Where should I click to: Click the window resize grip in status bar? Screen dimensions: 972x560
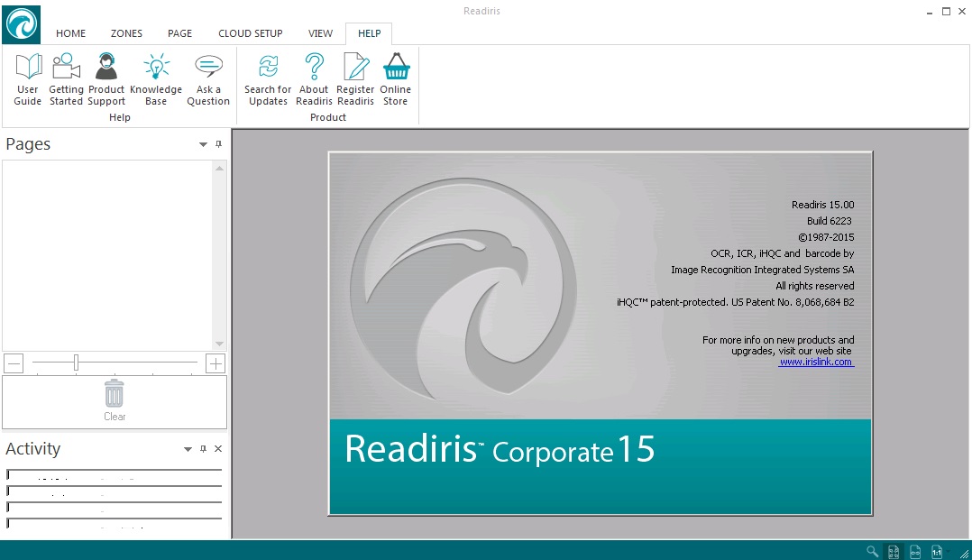964,553
